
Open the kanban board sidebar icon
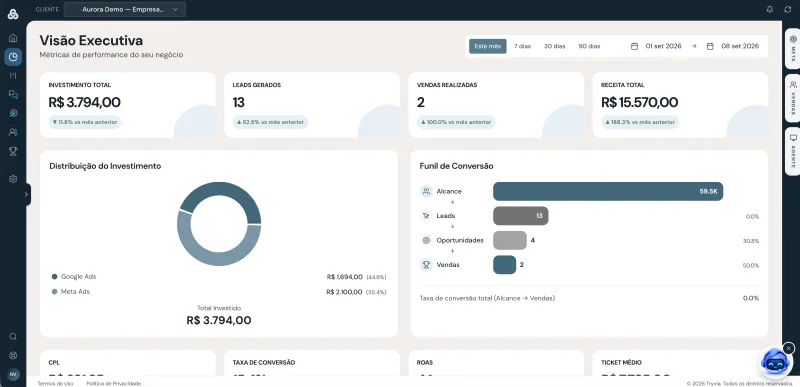coord(13,75)
